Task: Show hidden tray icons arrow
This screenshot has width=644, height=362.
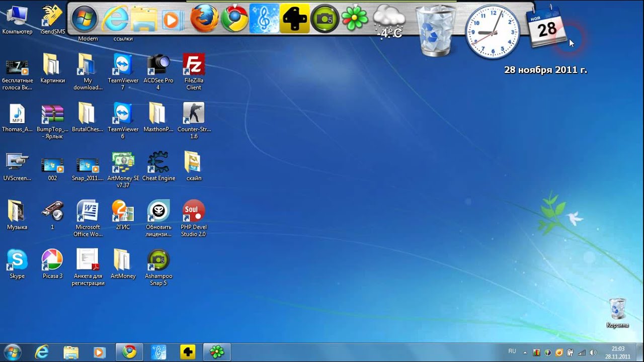Action: (525, 352)
